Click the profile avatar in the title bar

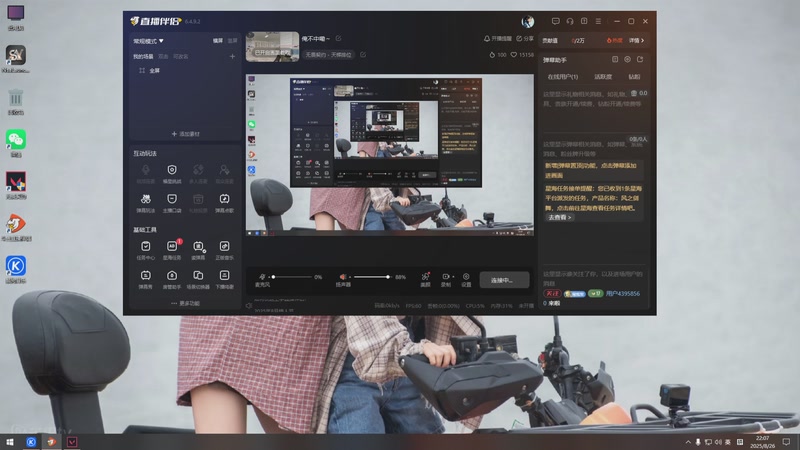528,21
